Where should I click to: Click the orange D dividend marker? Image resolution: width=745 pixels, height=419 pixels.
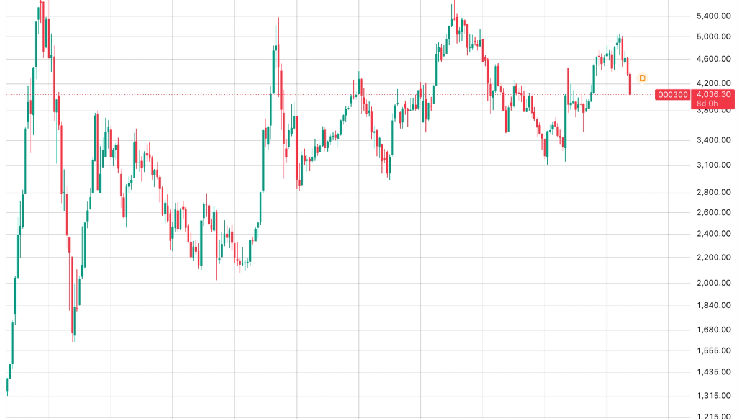pos(642,78)
